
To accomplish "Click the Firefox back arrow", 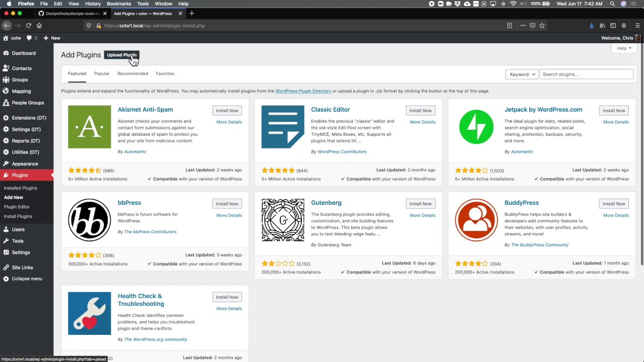I will point(7,26).
